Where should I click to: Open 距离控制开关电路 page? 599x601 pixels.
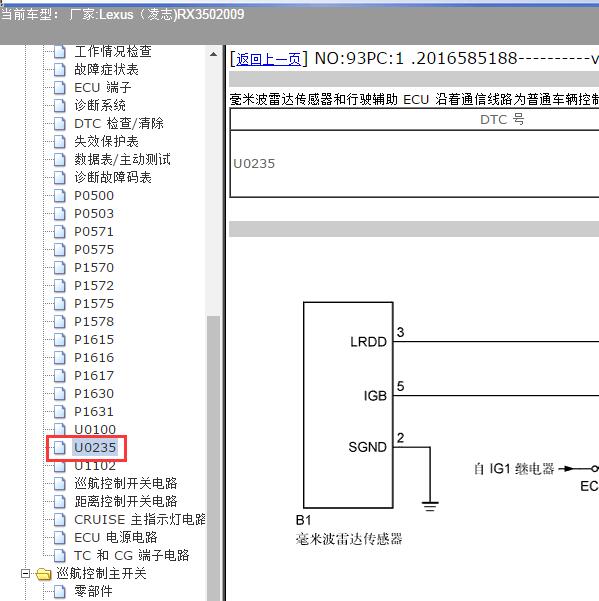tap(126, 502)
